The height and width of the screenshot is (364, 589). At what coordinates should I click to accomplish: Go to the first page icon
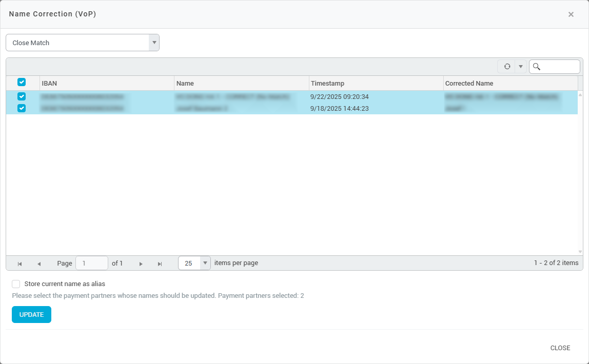pos(19,264)
